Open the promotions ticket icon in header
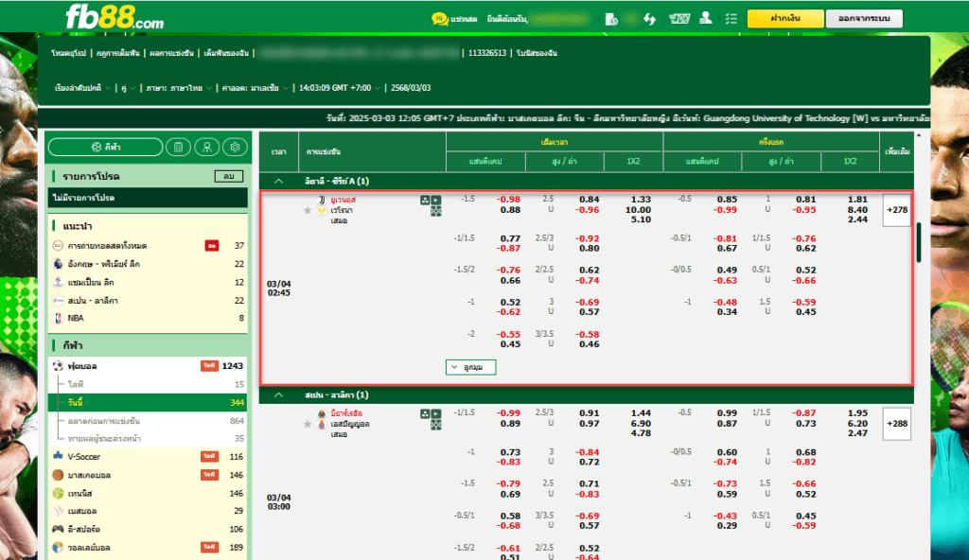 [x=679, y=19]
